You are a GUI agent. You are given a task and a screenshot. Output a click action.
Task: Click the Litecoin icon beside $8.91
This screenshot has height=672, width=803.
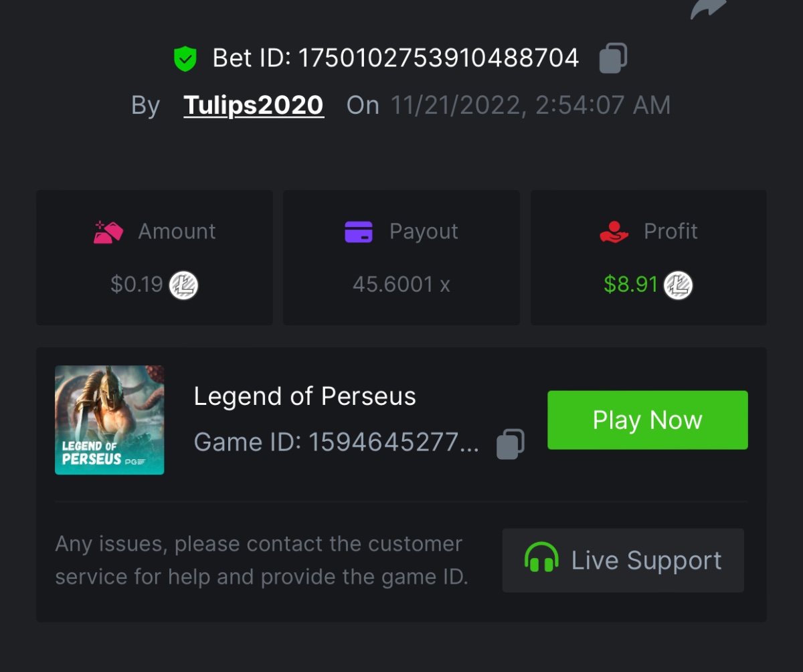[x=678, y=285]
